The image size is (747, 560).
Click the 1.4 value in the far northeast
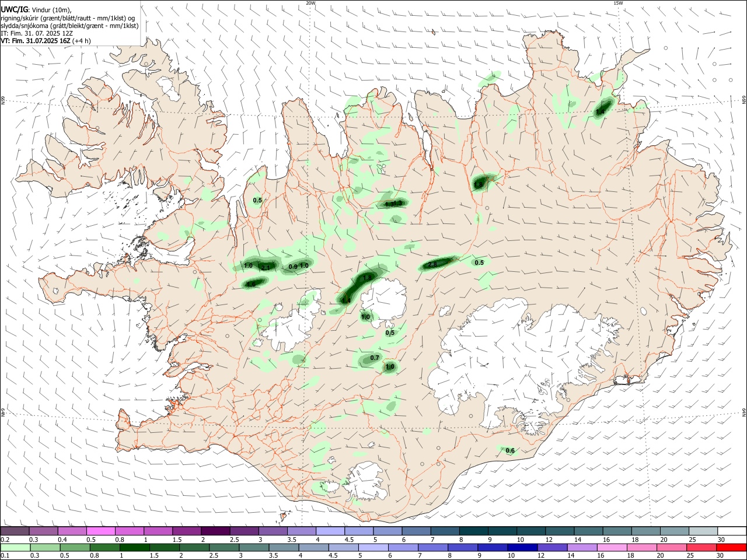coord(600,111)
